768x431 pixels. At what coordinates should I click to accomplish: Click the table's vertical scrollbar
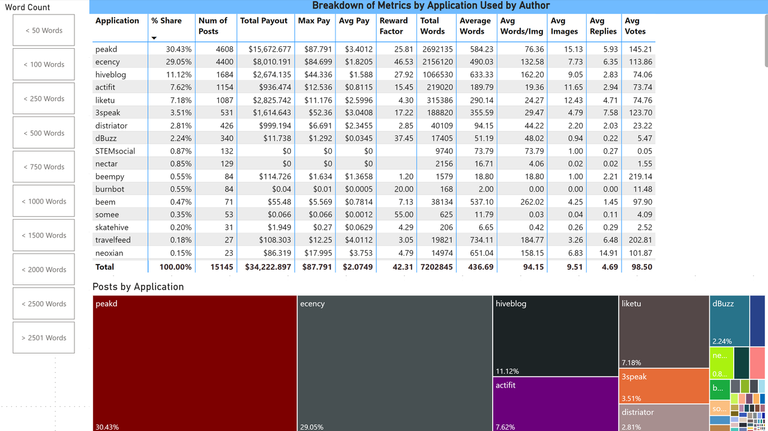coord(766,40)
